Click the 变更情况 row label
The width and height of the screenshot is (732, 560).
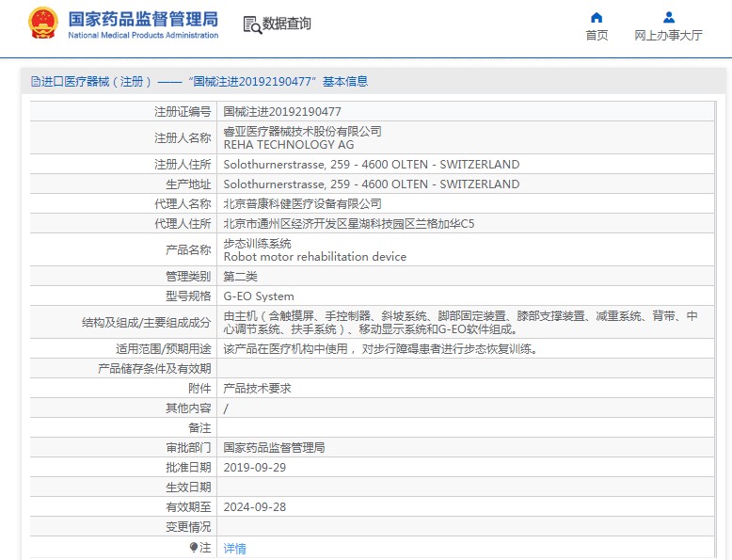pos(188,527)
